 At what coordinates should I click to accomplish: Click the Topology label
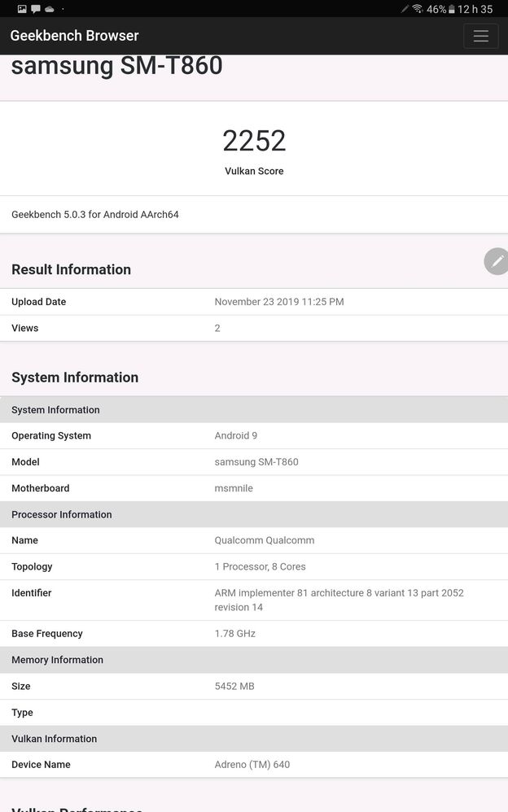click(x=32, y=567)
